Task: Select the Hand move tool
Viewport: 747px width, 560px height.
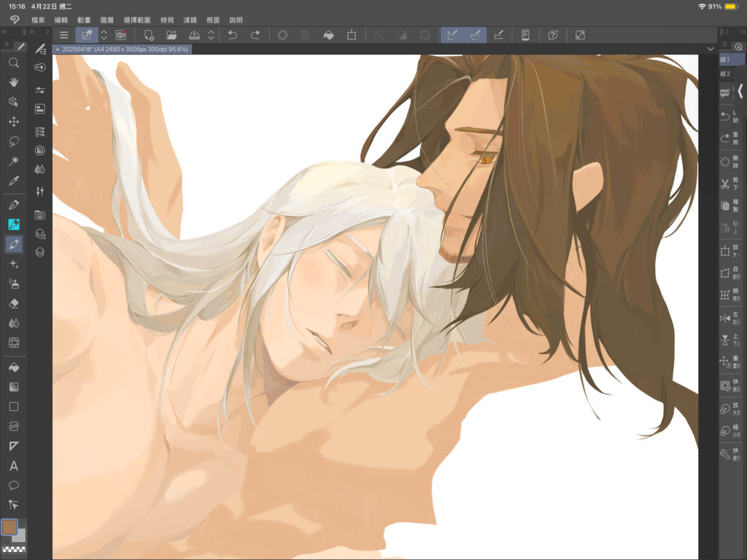Action: (x=14, y=82)
